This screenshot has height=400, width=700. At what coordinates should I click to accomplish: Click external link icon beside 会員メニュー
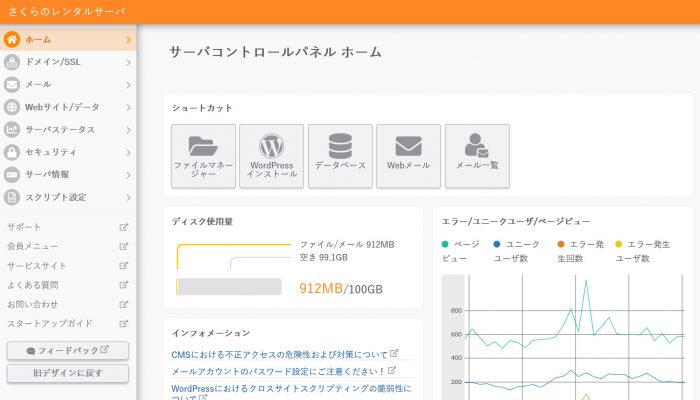tap(124, 246)
